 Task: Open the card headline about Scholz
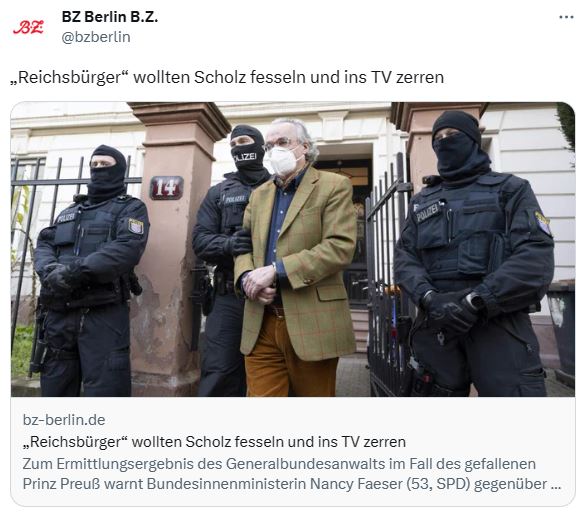pos(214,442)
